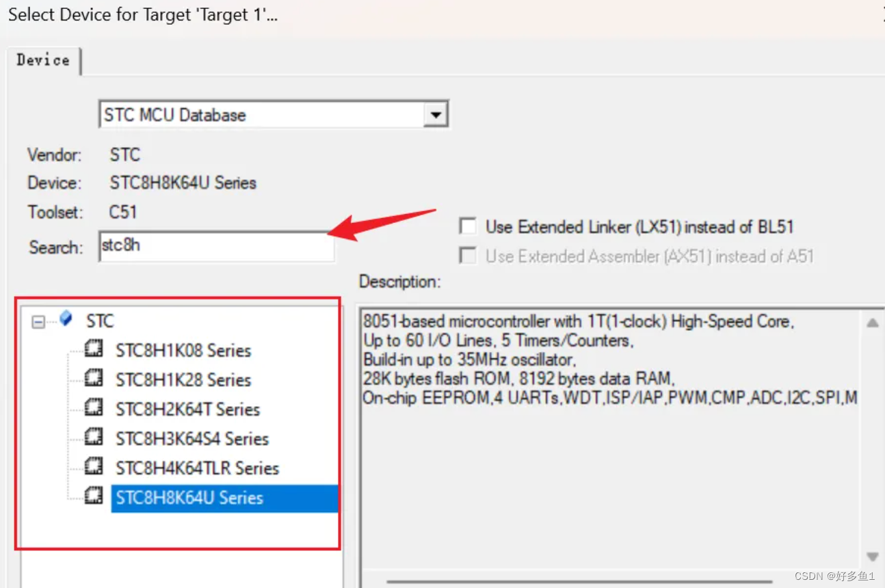Click the STC vendor diamond icon

click(66, 319)
